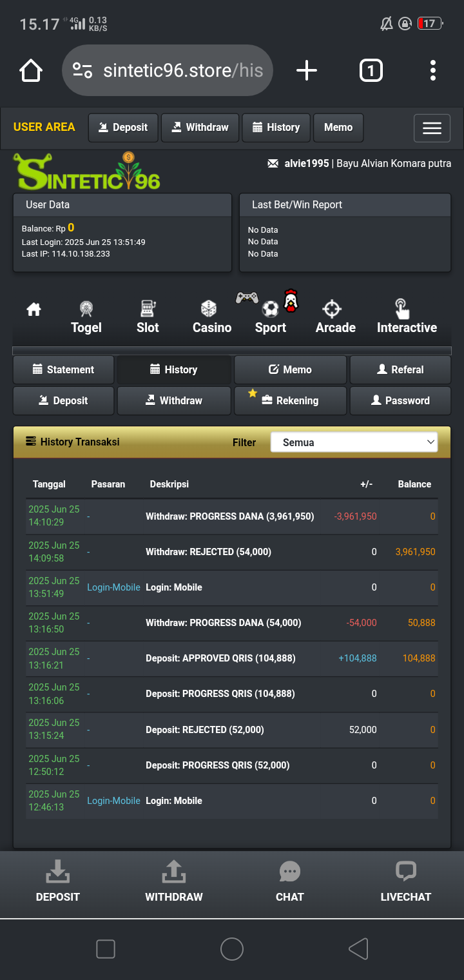This screenshot has height=980, width=464.
Task: Open the Interactive games category
Action: tap(406, 317)
